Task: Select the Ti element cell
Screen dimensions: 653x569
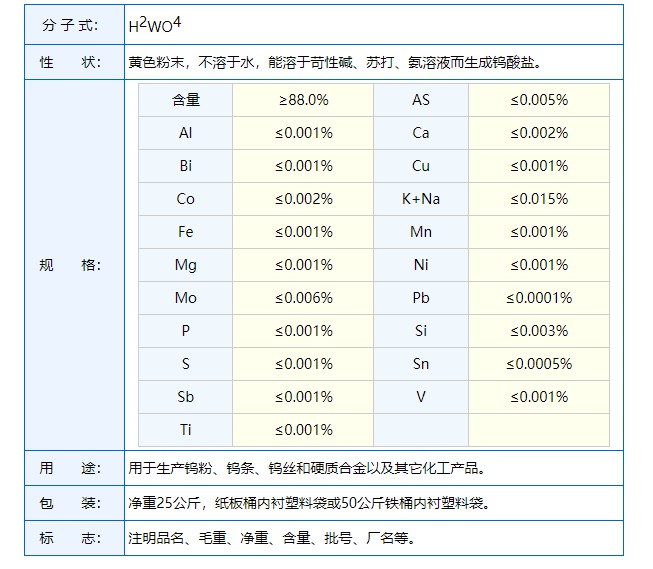Action: point(186,430)
